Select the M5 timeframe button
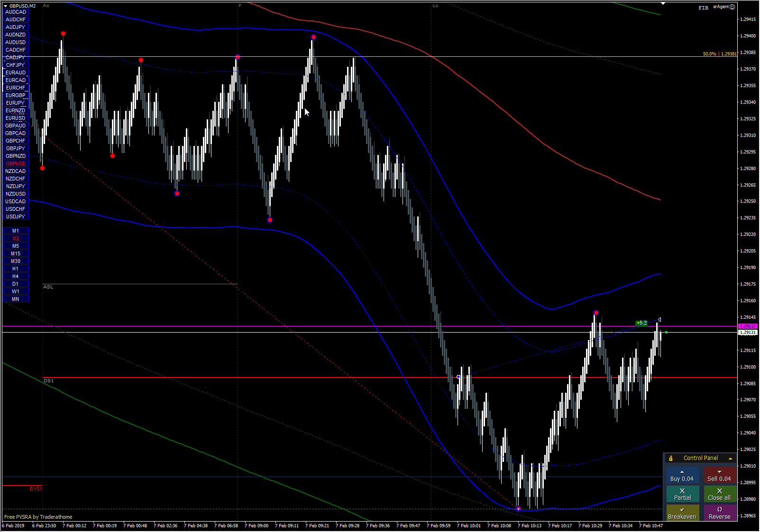The width and height of the screenshot is (760, 532). (x=16, y=246)
